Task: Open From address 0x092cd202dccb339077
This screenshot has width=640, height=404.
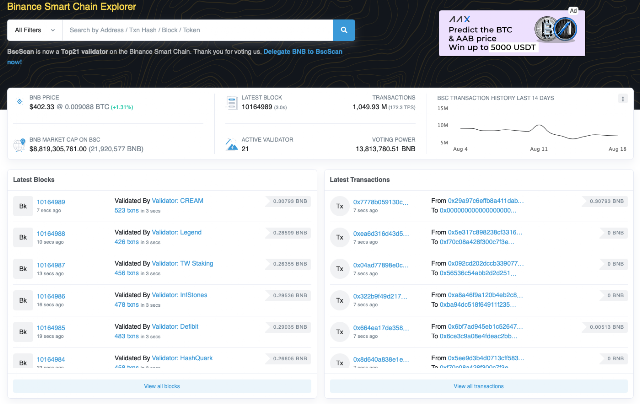Action: click(486, 264)
